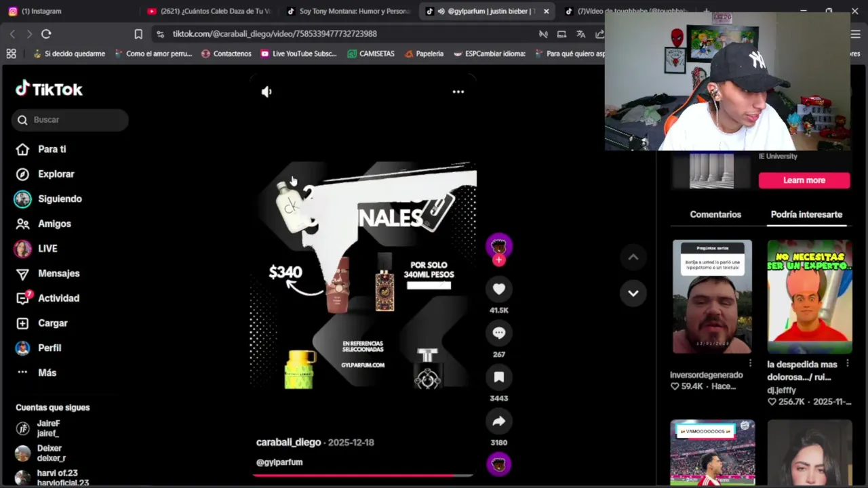Viewport: 868px width, 488px height.
Task: Open site settings icon in address bar
Action: point(160,34)
